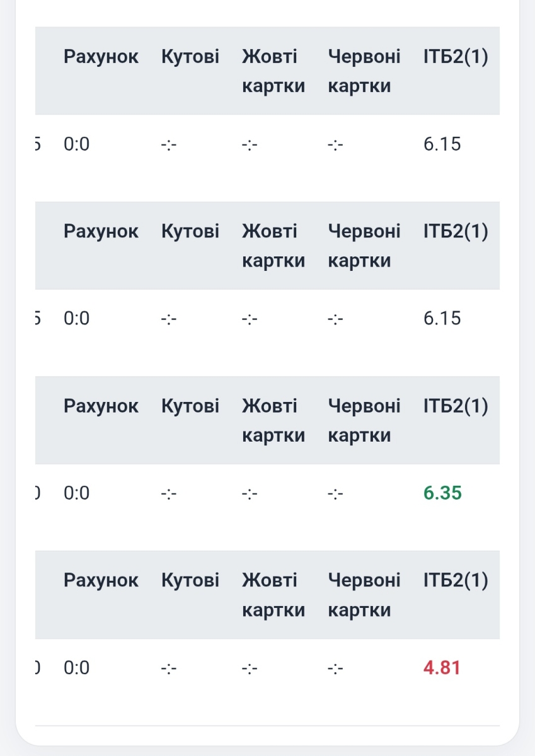Screen dimensions: 535x756
Task: Click the ІТБ2(1) header above the 4.81 value
Action: click(x=456, y=580)
